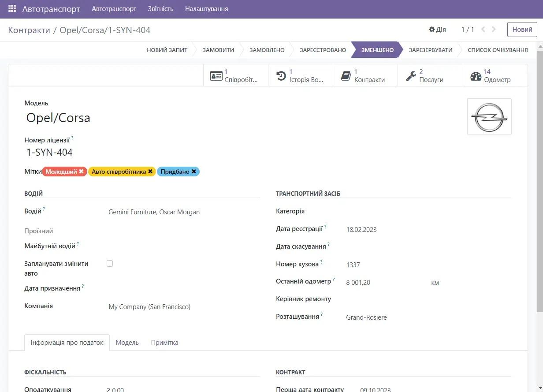543x392 pixels.
Task: Open the apps grid menu icon
Action: pyautogui.click(x=12, y=9)
